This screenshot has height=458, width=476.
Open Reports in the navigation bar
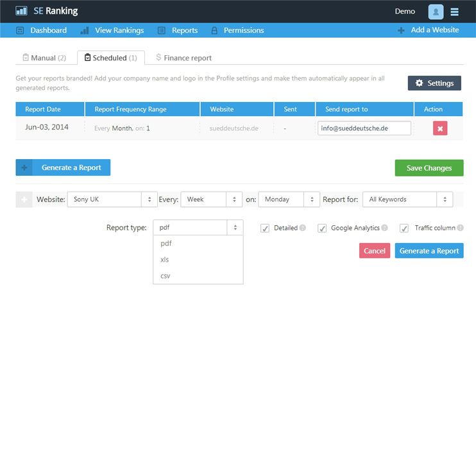point(185,30)
